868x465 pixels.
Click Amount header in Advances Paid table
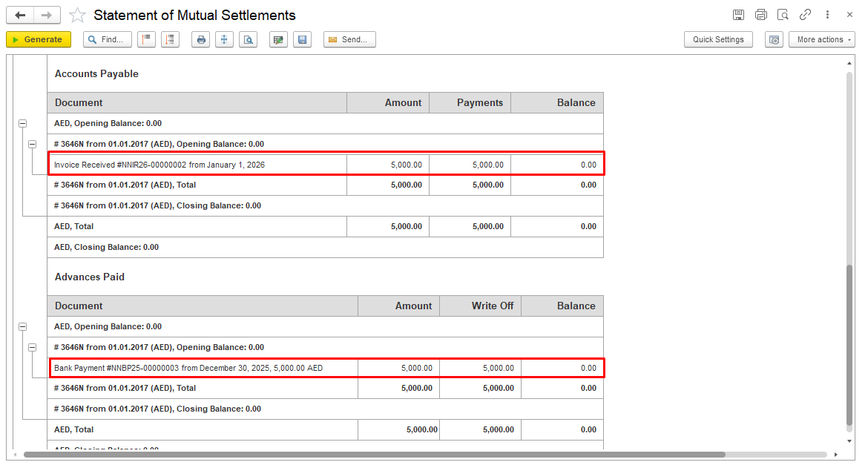click(x=398, y=306)
